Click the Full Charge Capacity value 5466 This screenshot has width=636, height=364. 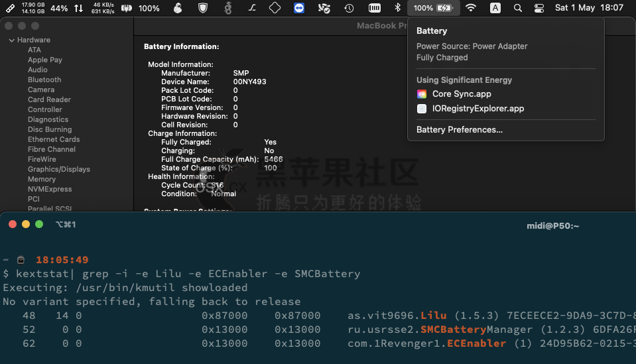point(273,159)
